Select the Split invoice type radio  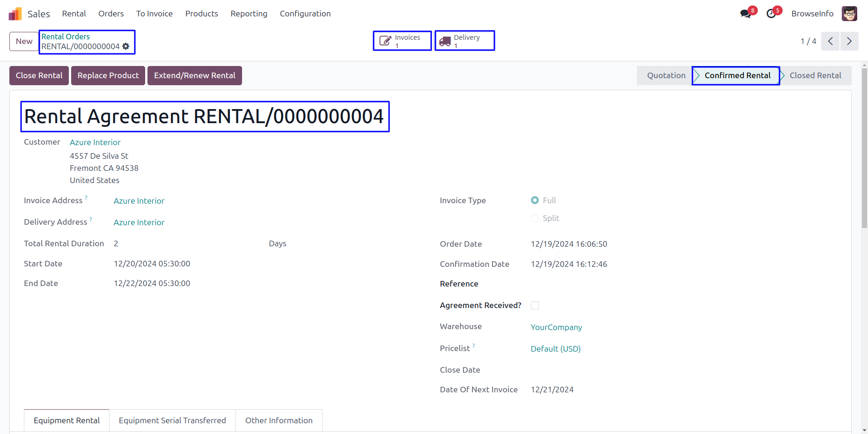click(x=535, y=218)
